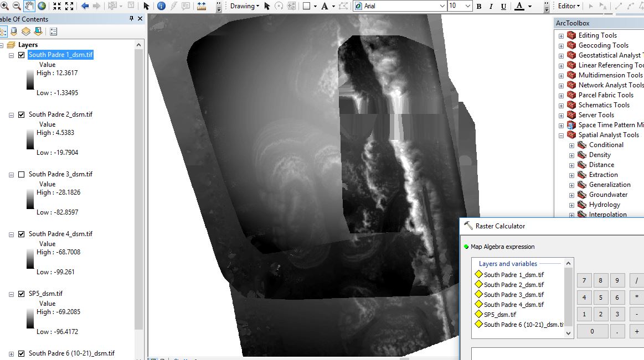Apply Underline text formatting
The height and width of the screenshot is (360, 644).
[503, 6]
